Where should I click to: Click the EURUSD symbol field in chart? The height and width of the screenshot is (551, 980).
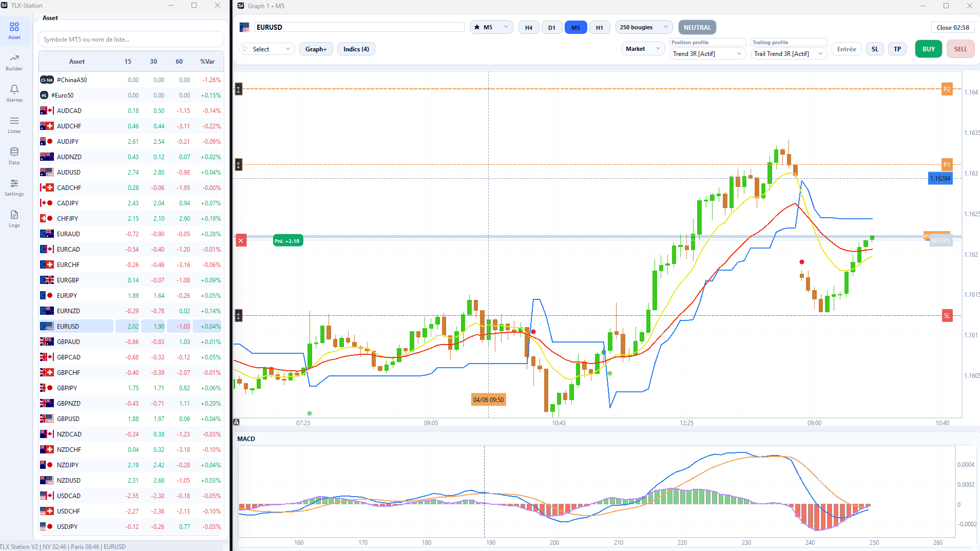pyautogui.click(x=360, y=27)
